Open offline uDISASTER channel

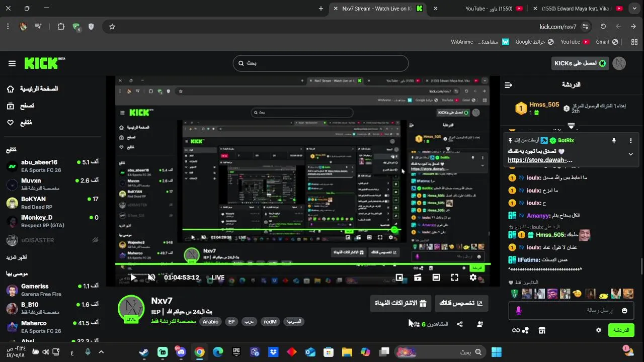click(x=52, y=240)
